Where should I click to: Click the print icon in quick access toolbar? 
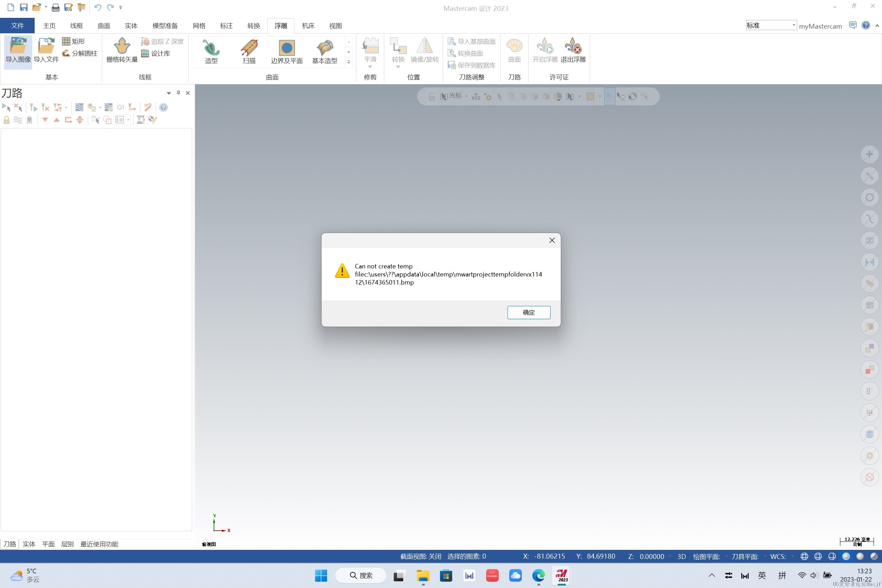coord(56,7)
